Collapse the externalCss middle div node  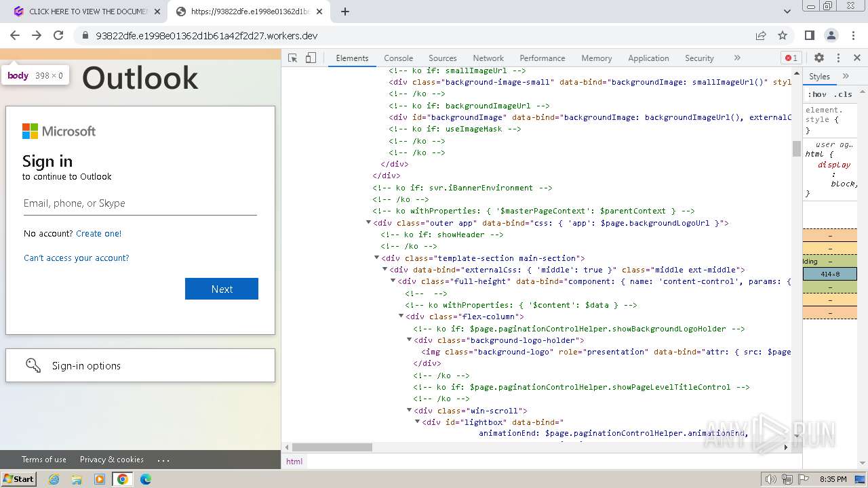385,270
